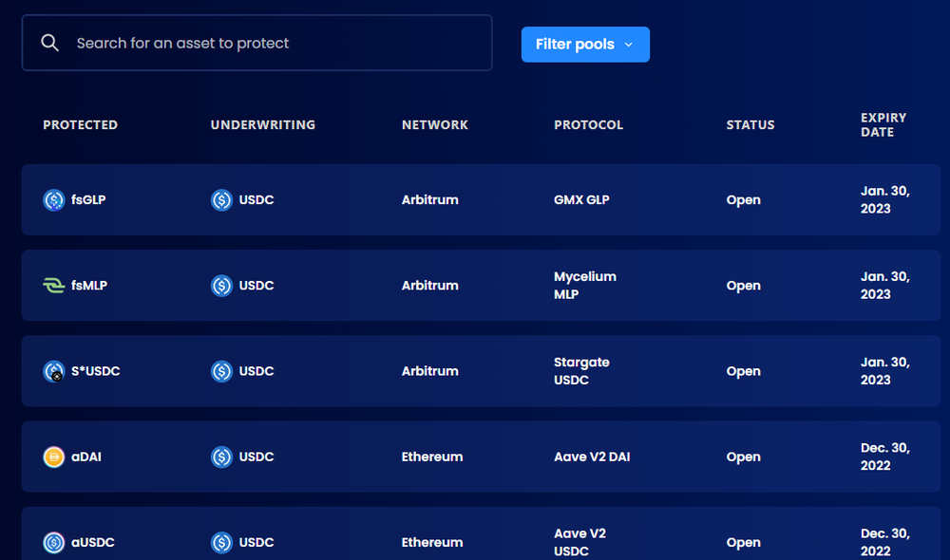
Task: Click Dec. 30, 2022 in aUSDC row
Action: click(885, 543)
